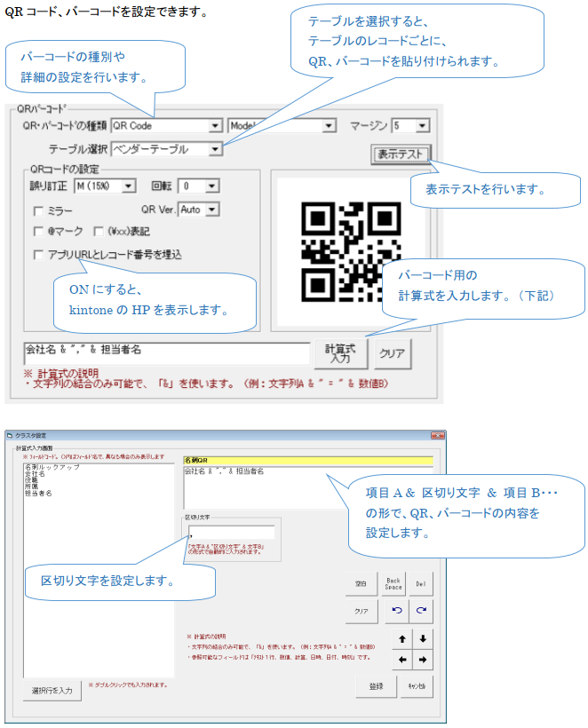Toggle the @マーク checkbox
Screen dimensions: 588x728
click(x=38, y=231)
